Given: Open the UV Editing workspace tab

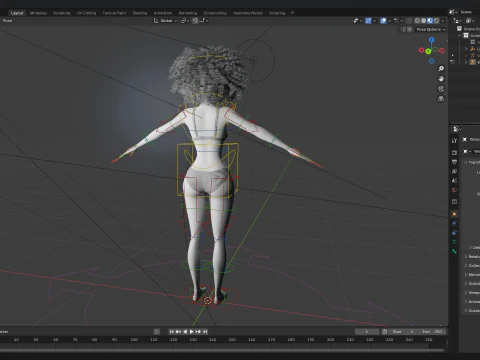Looking at the screenshot, I should pos(86,13).
